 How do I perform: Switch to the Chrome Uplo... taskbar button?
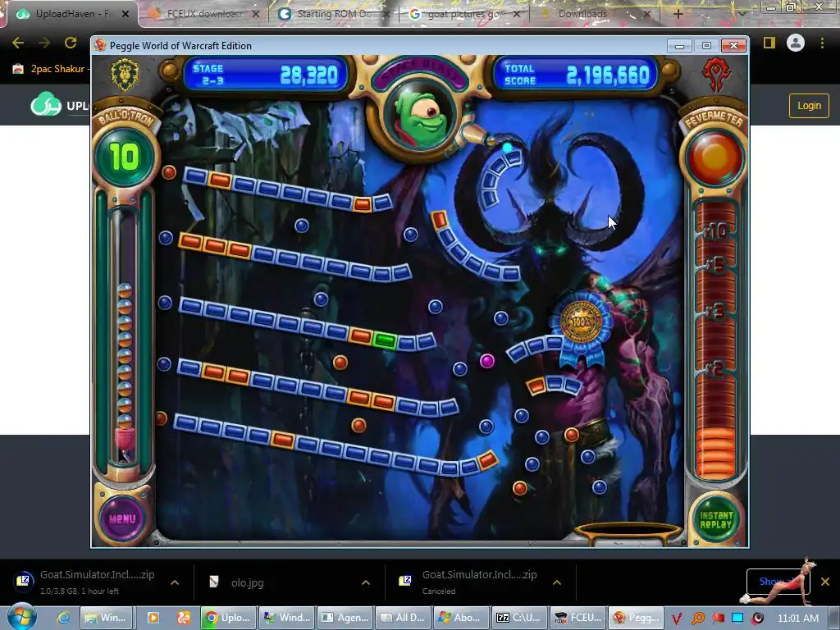(x=228, y=618)
